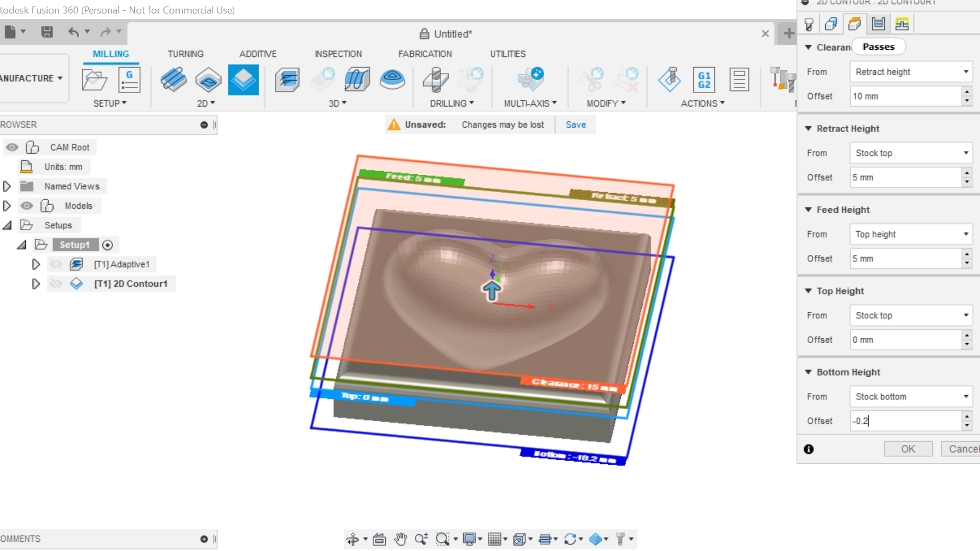The width and height of the screenshot is (980, 551).
Task: Open the Geometry tab of 2D Contour
Action: pos(832,23)
